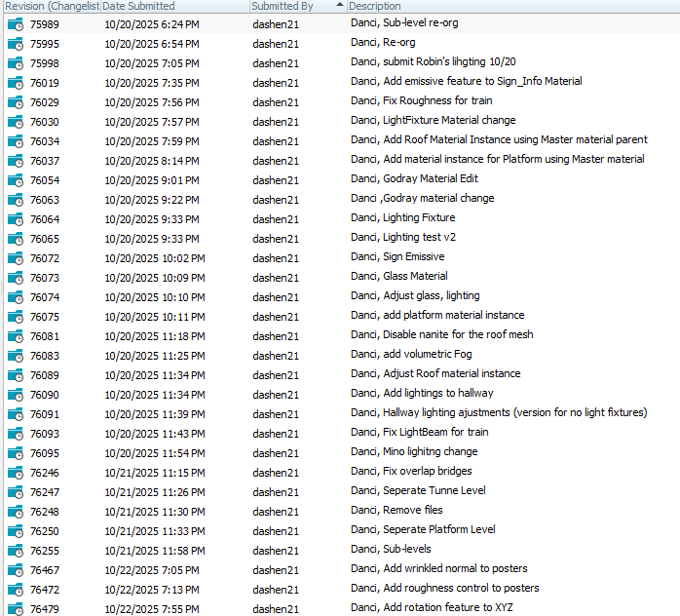Click the changelist icon for revision 76063
Image resolution: width=680 pixels, height=616 pixels.
click(16, 200)
